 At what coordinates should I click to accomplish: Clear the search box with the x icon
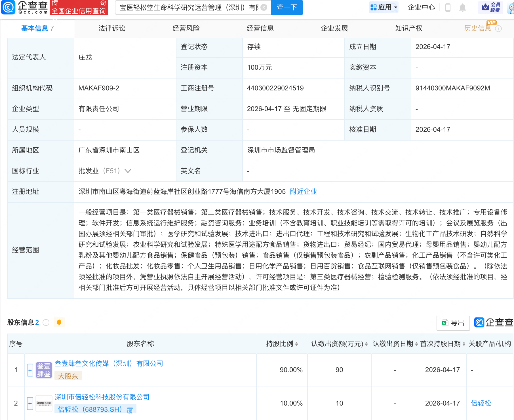(263, 8)
